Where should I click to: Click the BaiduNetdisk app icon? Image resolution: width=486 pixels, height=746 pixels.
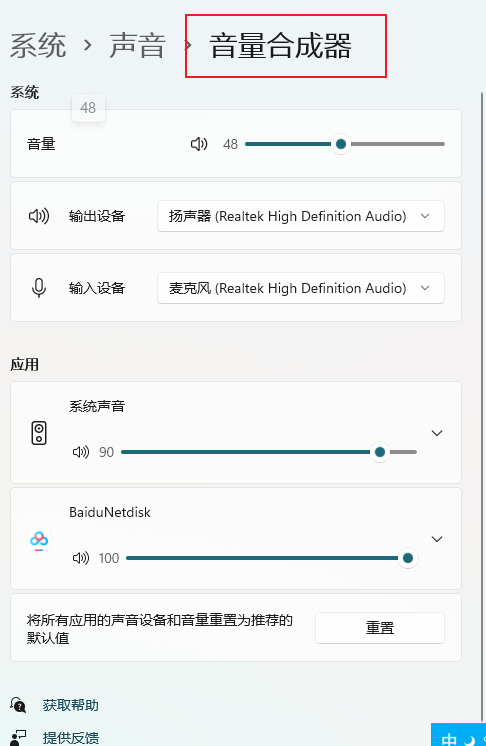tap(39, 540)
